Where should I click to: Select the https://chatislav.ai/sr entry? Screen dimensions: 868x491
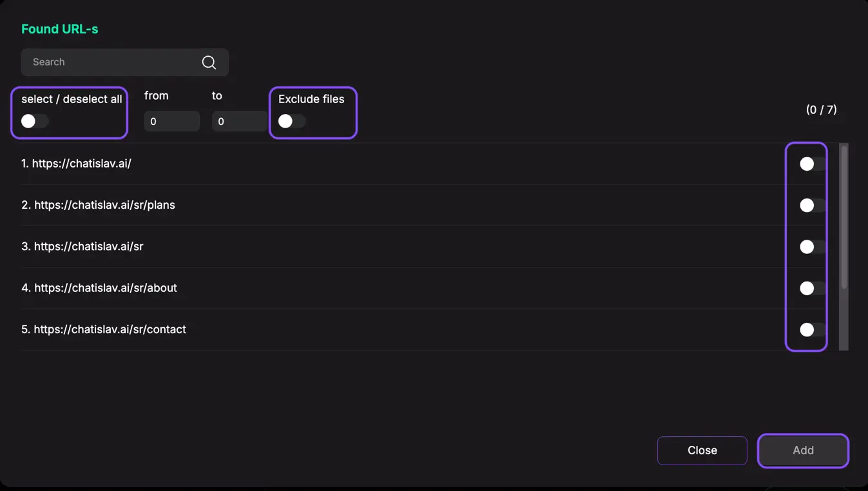coord(82,246)
